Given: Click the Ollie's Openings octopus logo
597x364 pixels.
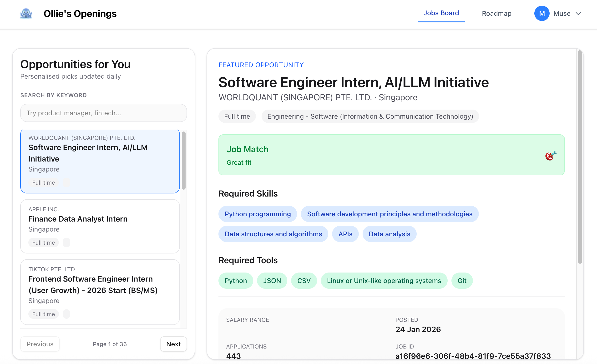Looking at the screenshot, I should 26,14.
